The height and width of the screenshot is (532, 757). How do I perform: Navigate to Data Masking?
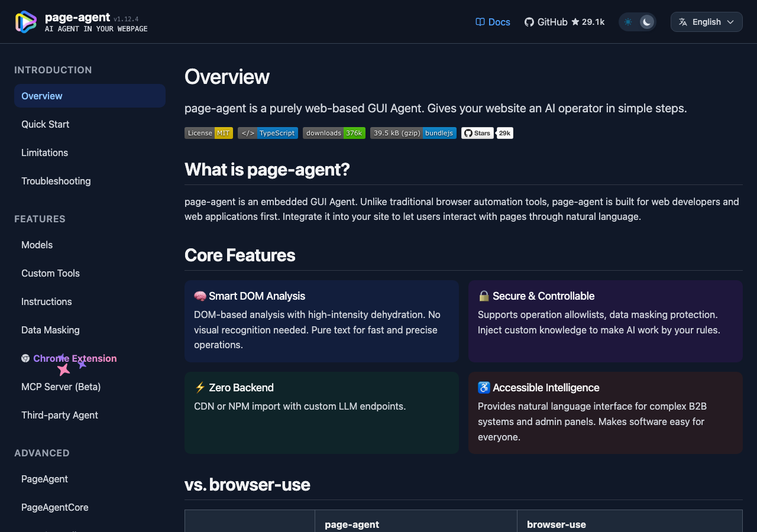point(90,330)
